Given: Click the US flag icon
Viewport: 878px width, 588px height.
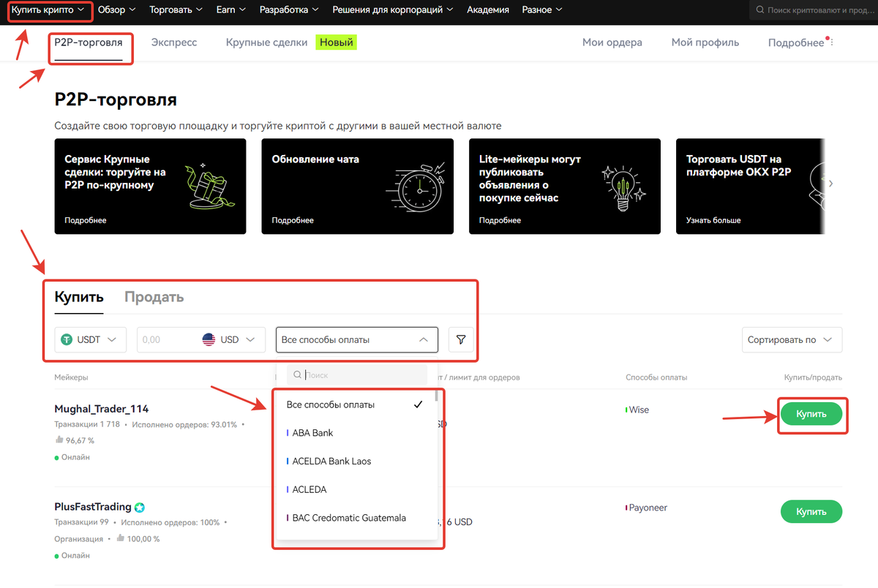Looking at the screenshot, I should point(209,339).
